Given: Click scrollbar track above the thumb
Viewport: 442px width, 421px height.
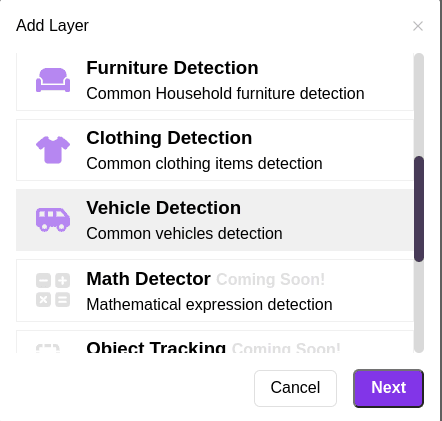Looking at the screenshot, I should point(419,105).
